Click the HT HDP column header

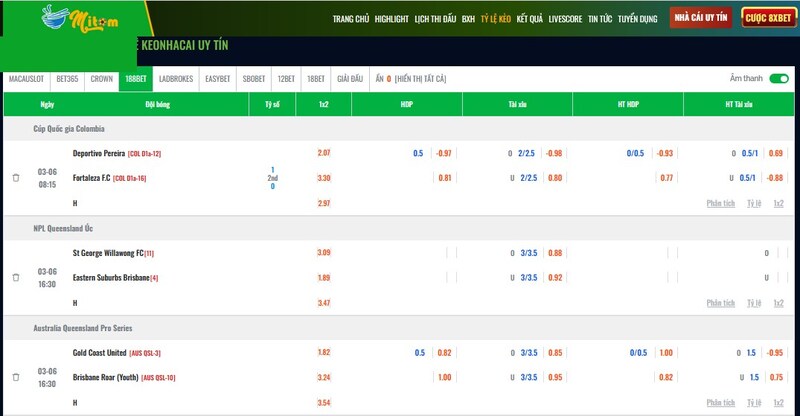pos(628,104)
